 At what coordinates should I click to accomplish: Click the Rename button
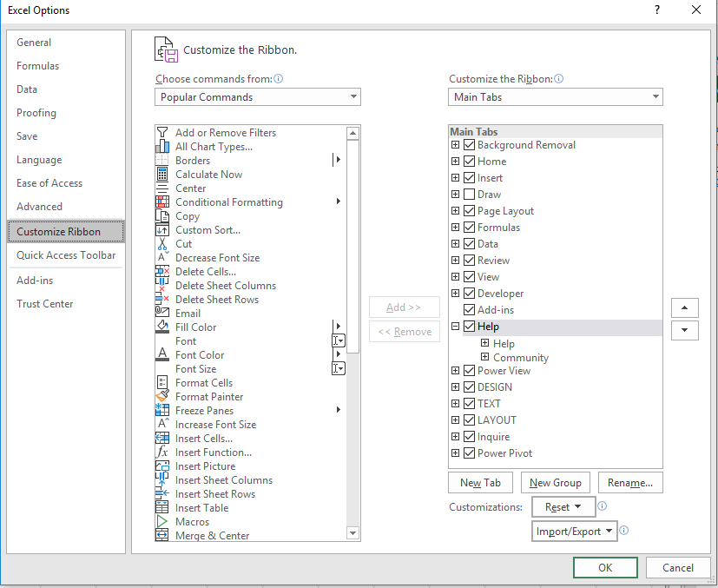(x=630, y=483)
